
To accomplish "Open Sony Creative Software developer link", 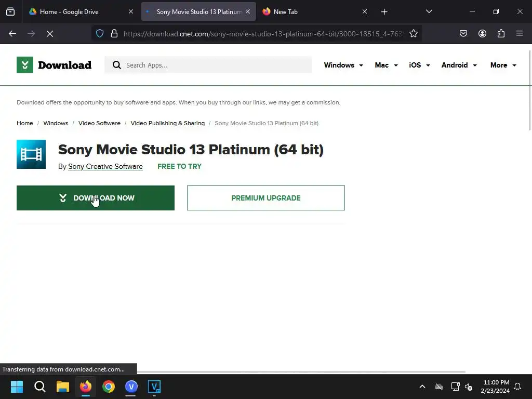I will point(105,167).
